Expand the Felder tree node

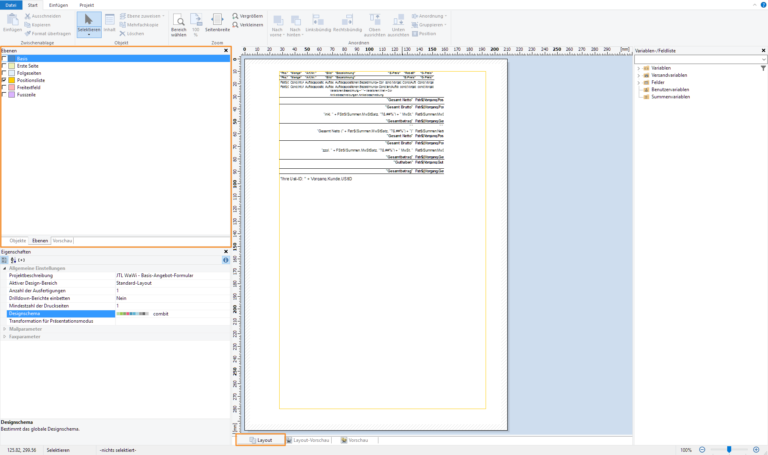(640, 83)
